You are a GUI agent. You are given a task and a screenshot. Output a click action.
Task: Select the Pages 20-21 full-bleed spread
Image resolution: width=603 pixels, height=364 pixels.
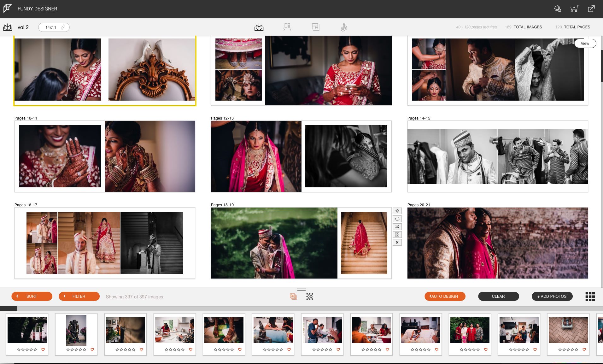pyautogui.click(x=498, y=243)
